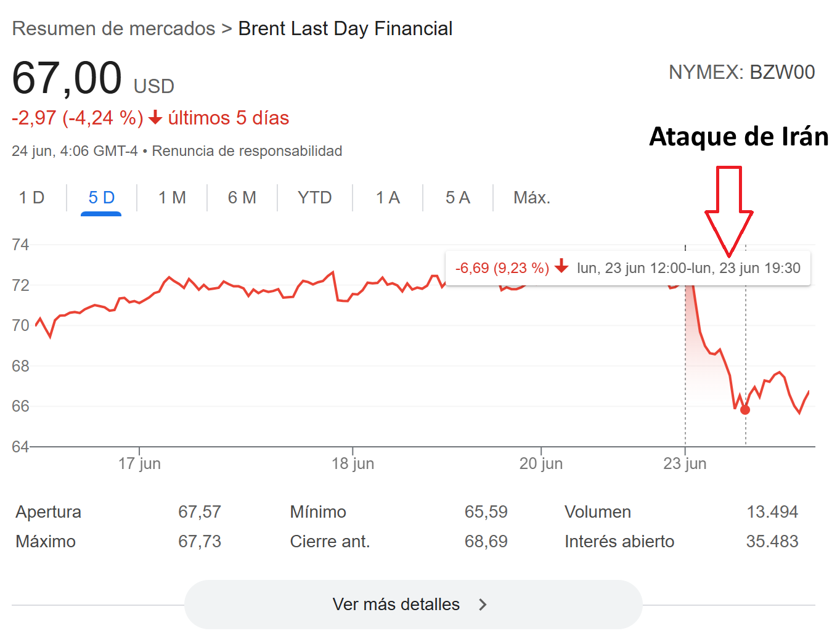This screenshot has width=840, height=636.
Task: Click the large red arrow under Ataque de Irán
Action: point(728,210)
